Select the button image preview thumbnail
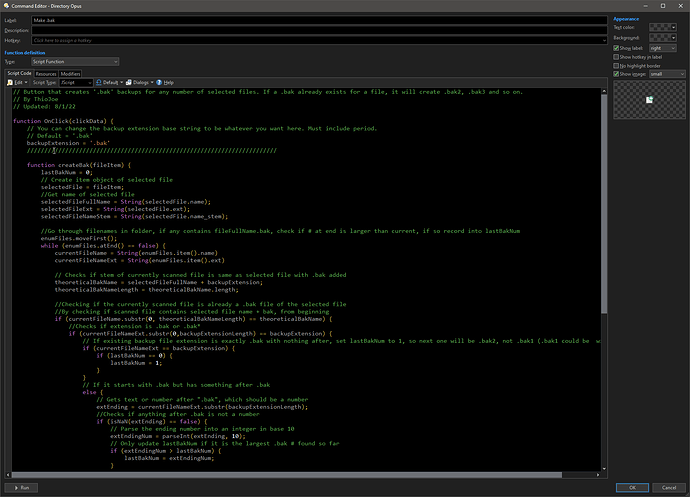Viewport: 690px width, 497px height. coord(649,100)
